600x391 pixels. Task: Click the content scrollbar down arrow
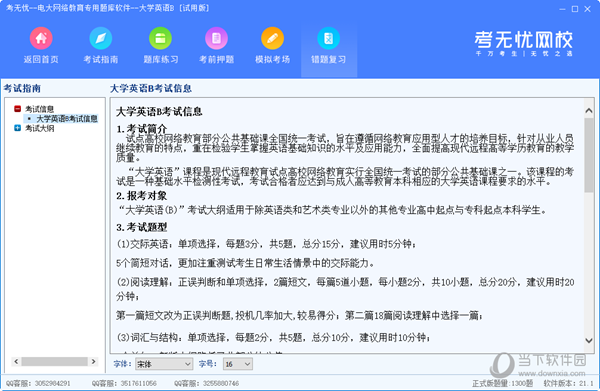[589, 340]
